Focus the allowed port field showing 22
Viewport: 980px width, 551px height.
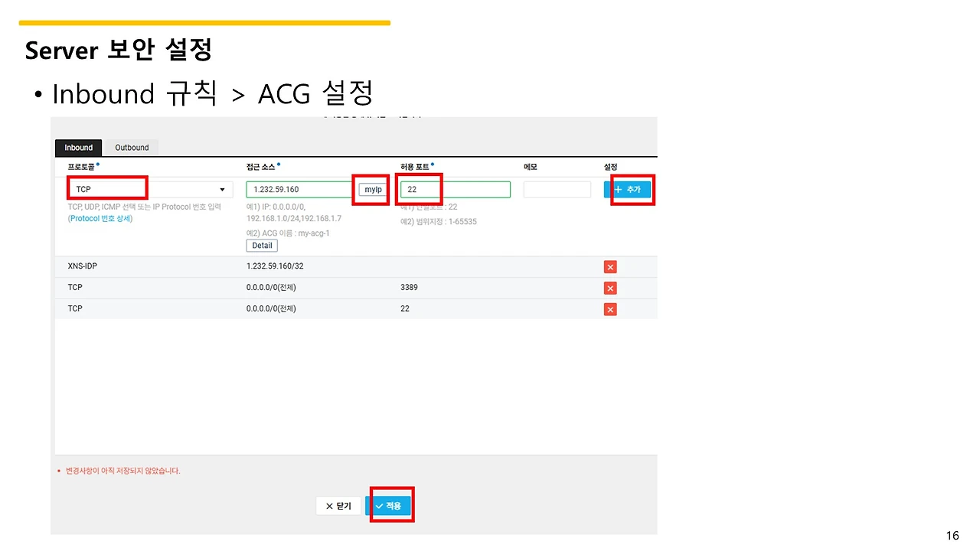click(455, 189)
